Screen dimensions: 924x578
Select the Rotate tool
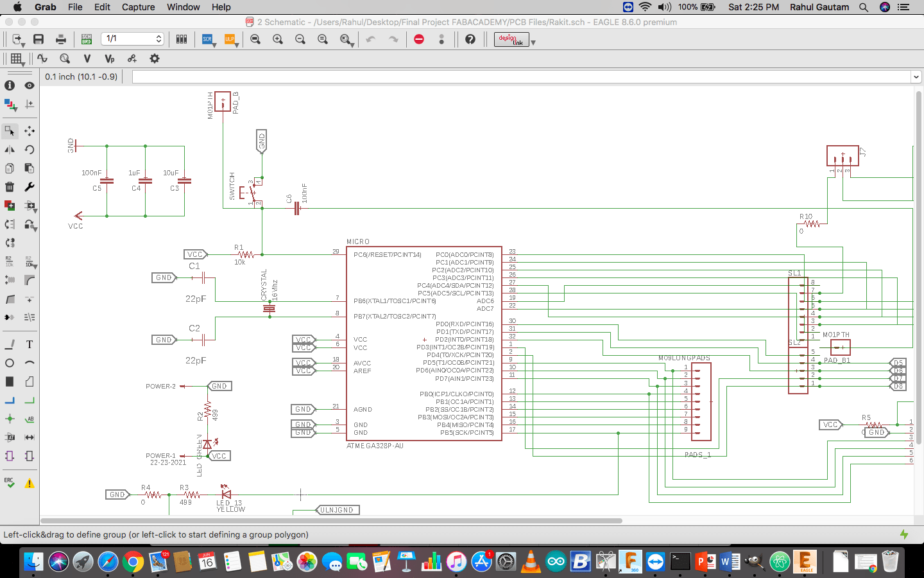[30, 150]
